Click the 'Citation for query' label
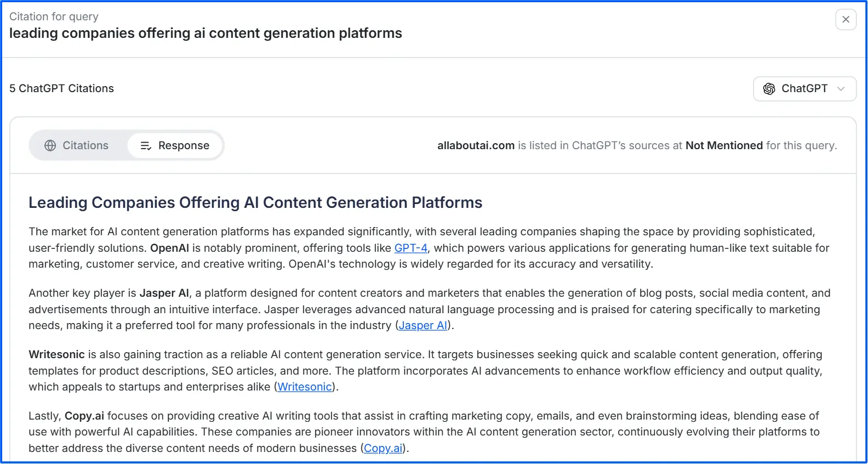This screenshot has width=868, height=464. click(54, 16)
